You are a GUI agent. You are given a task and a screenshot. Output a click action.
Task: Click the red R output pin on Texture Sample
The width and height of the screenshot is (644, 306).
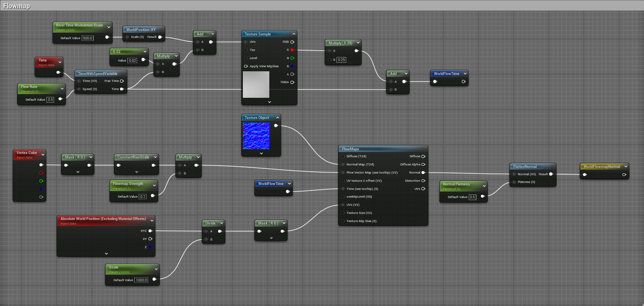pyautogui.click(x=292, y=50)
